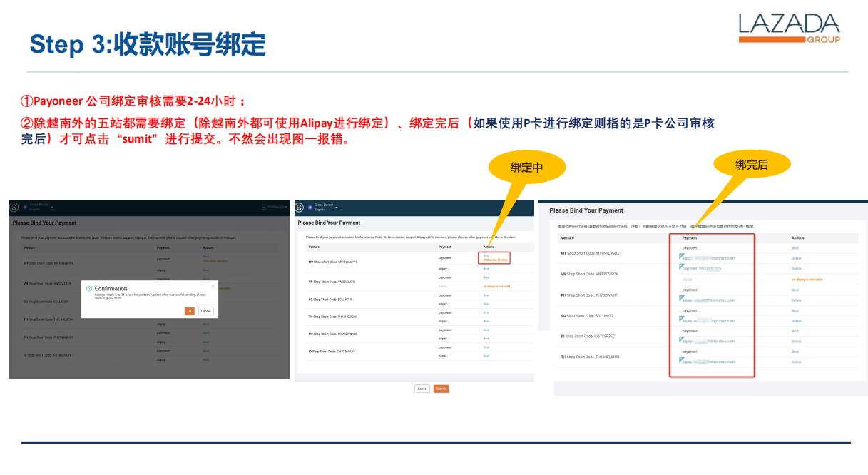
Task: Click Venture column header in bound-accounts panel
Action: [568, 237]
